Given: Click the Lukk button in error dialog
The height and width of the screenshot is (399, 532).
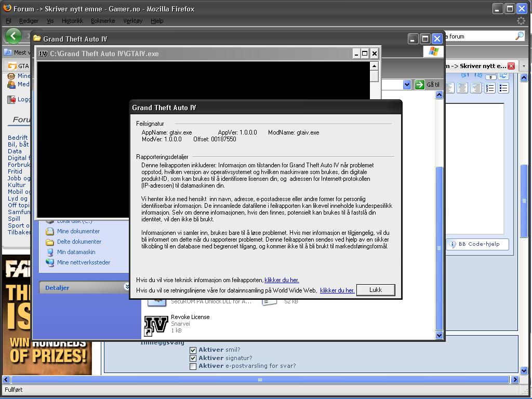Looking at the screenshot, I should coord(376,290).
